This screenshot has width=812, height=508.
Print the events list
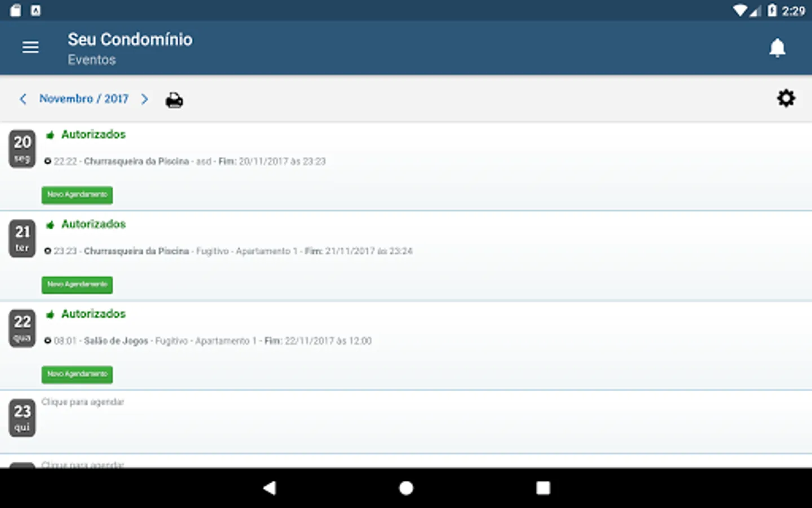pyautogui.click(x=174, y=100)
